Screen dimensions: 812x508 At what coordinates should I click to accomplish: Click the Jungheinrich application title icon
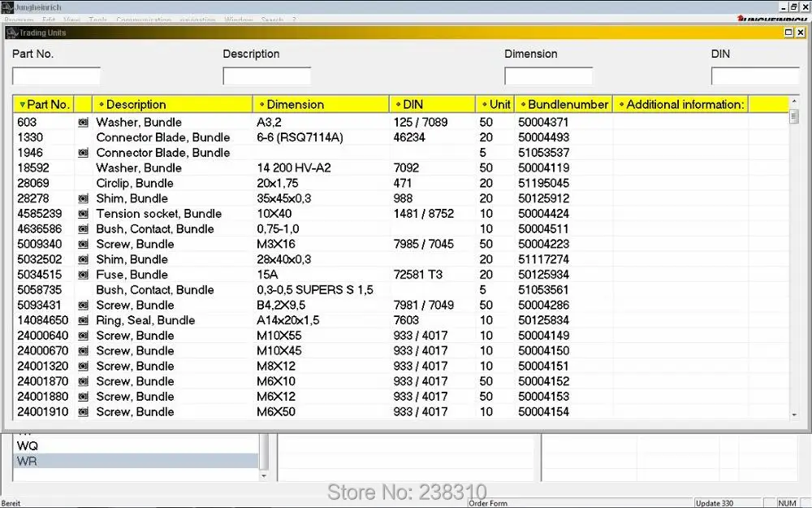[6, 7]
